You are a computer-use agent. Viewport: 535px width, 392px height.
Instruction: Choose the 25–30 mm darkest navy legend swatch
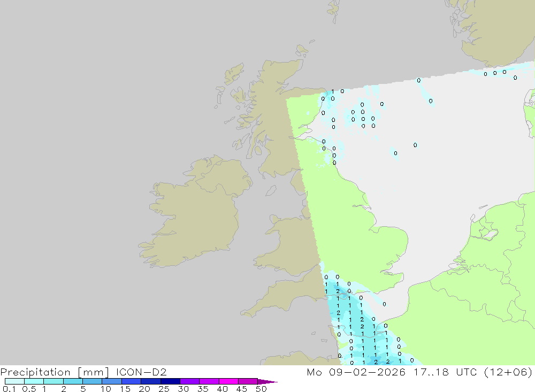pos(170,381)
